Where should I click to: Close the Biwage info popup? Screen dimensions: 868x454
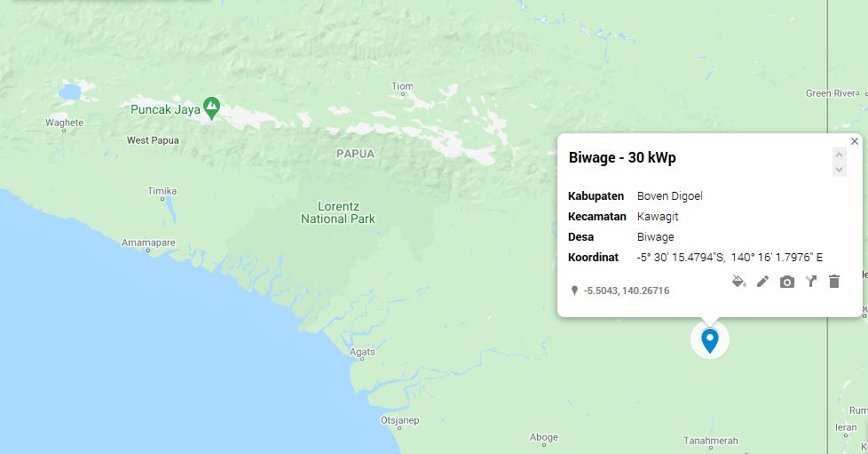854,141
